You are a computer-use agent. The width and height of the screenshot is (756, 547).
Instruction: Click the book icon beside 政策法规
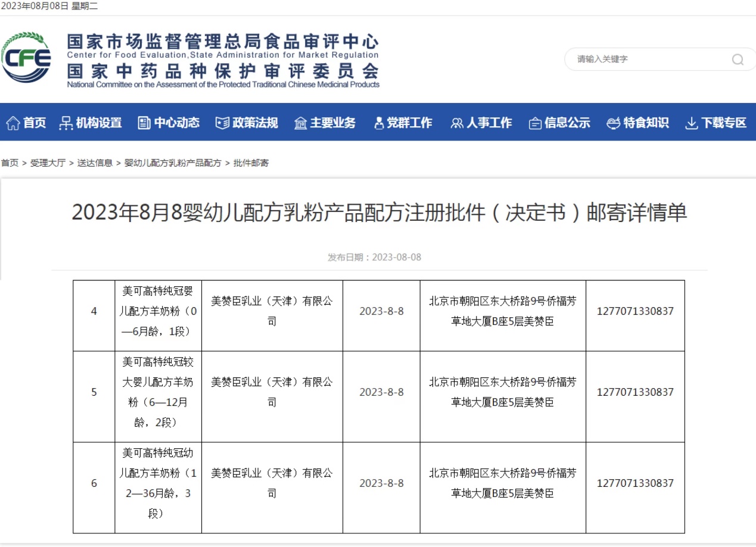tap(222, 123)
